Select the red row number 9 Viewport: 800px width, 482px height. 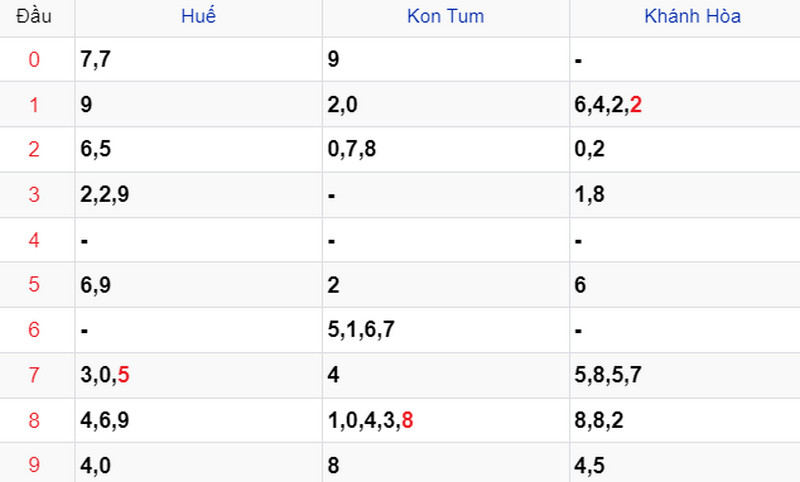pyautogui.click(x=34, y=465)
